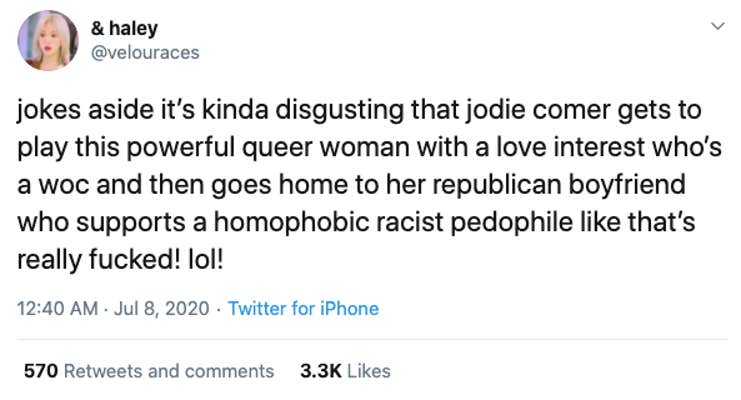Open the 12:40 AM timestamp permalink
The height and width of the screenshot is (400, 741).
(x=58, y=309)
